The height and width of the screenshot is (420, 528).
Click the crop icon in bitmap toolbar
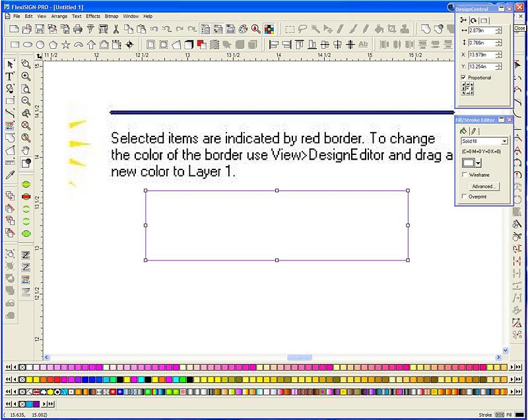[391, 29]
